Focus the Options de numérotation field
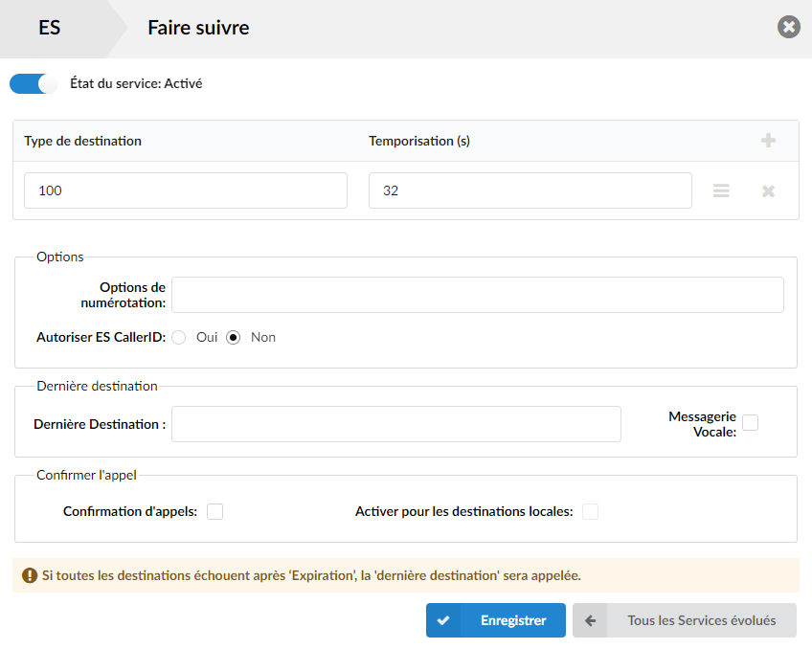The width and height of the screenshot is (812, 649). [x=478, y=295]
